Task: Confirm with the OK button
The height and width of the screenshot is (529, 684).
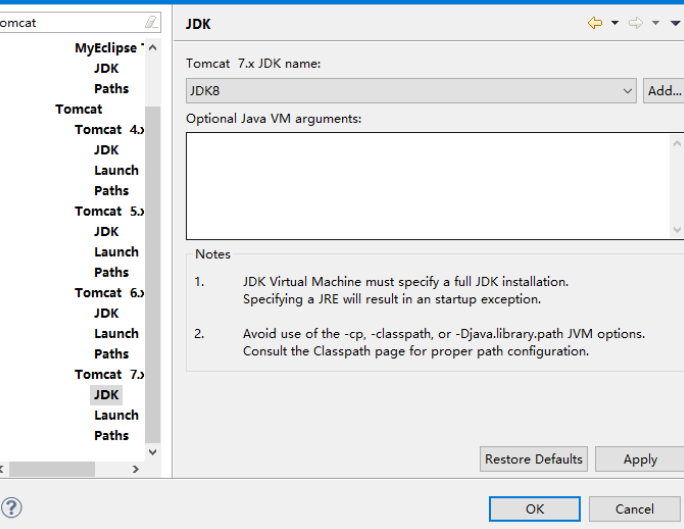Action: (x=534, y=509)
